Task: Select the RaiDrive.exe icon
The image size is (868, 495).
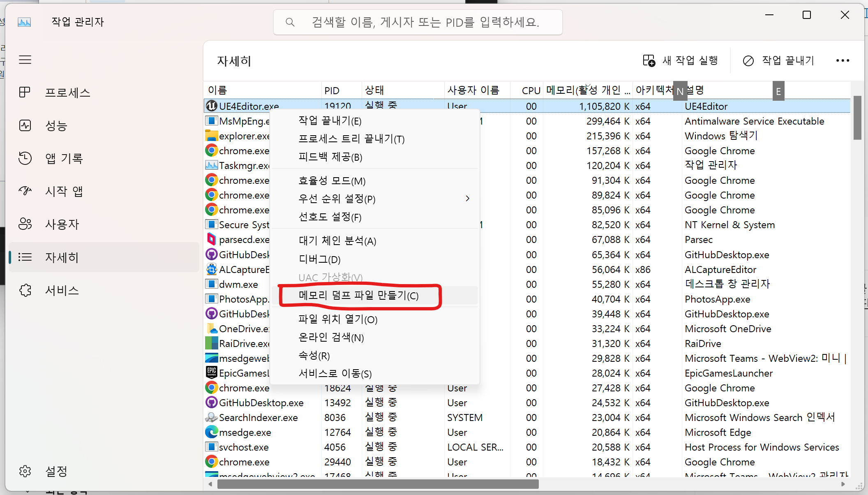Action: click(x=211, y=343)
